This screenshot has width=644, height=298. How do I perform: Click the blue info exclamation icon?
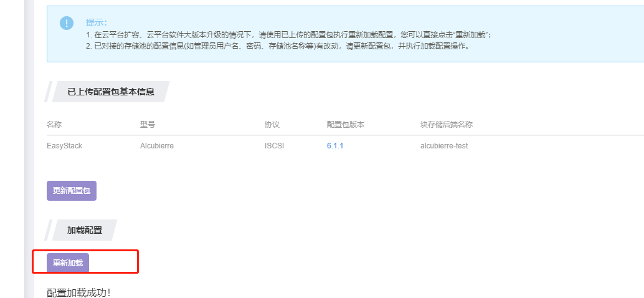(x=67, y=23)
